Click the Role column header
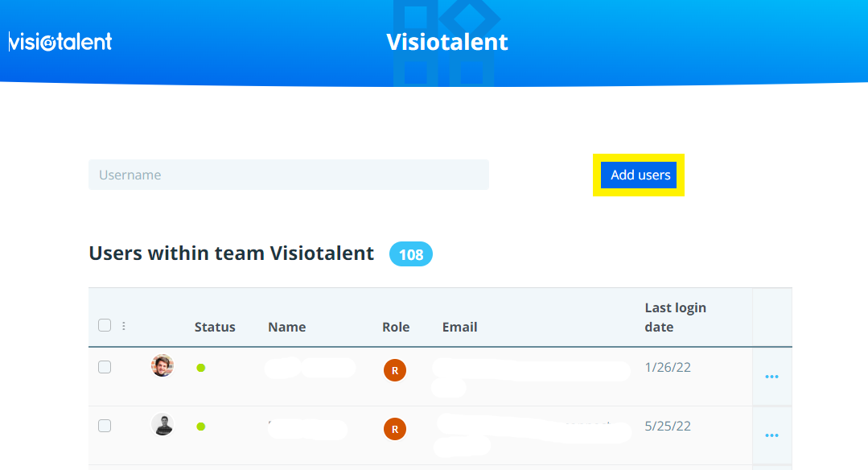 coord(396,327)
